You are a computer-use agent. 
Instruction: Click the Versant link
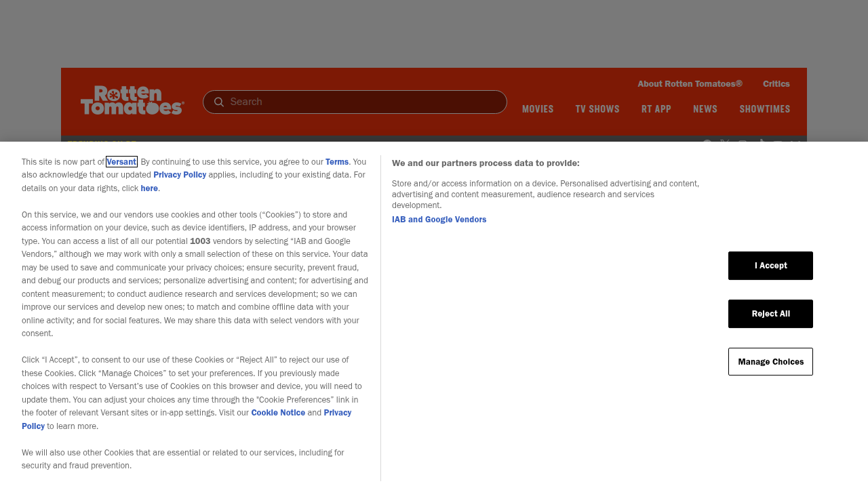[x=121, y=161]
